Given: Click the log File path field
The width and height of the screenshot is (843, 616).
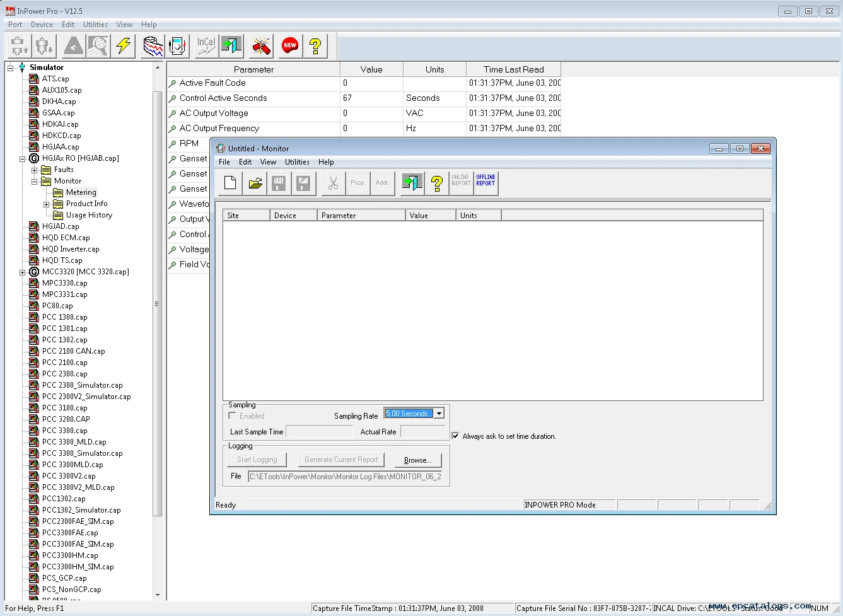Looking at the screenshot, I should (x=345, y=477).
